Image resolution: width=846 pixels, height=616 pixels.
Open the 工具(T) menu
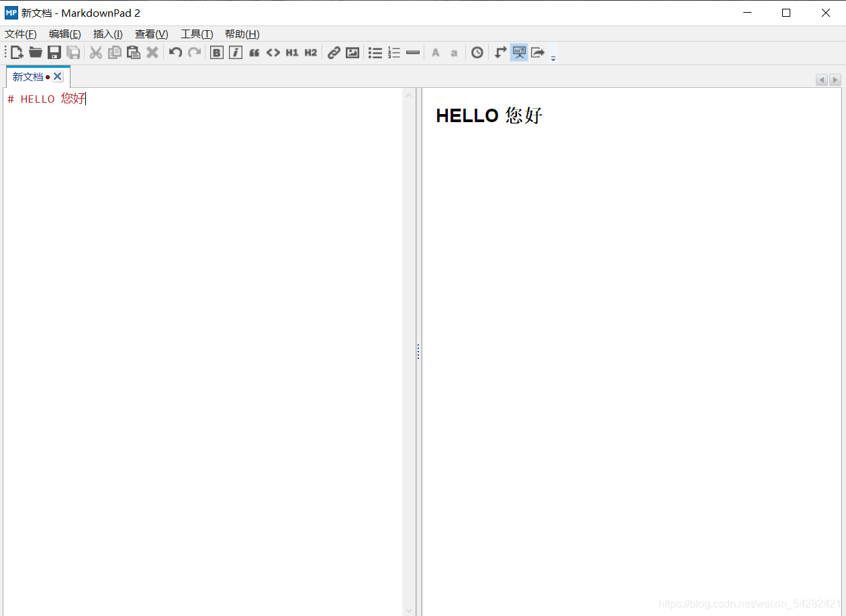coord(197,34)
